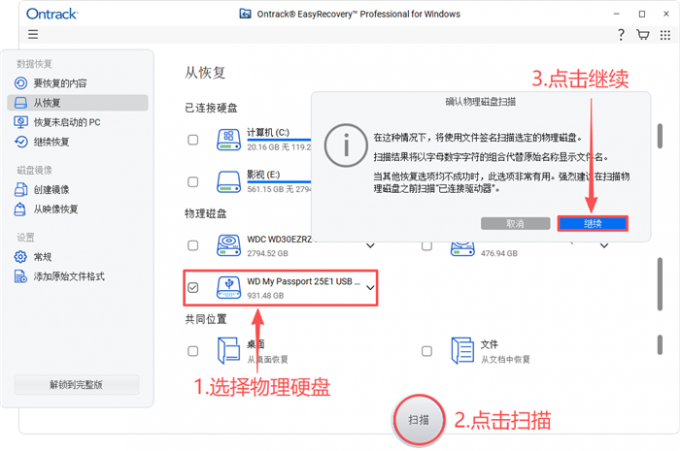Check the 476.94 GB disk checkbox
This screenshot has width=680, height=451.
tap(427, 246)
